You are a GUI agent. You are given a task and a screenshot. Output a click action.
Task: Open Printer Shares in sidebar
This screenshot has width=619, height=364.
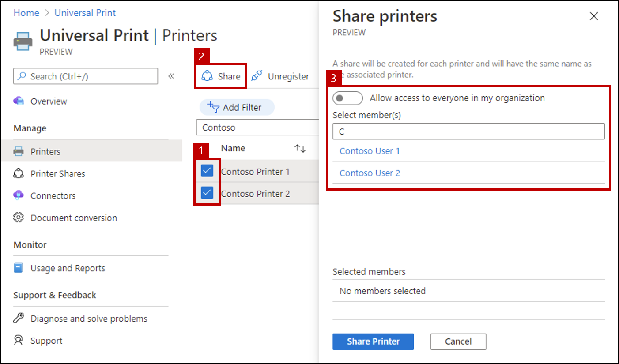(x=58, y=173)
